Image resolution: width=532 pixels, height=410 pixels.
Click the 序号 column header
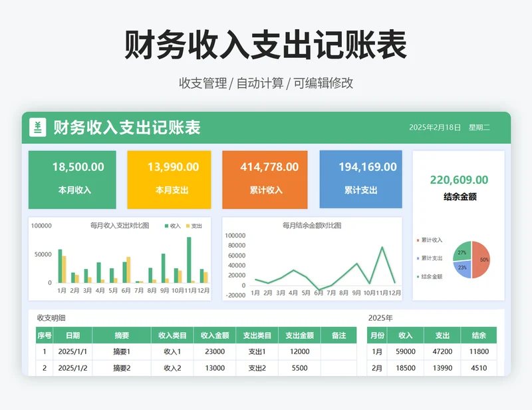click(45, 335)
